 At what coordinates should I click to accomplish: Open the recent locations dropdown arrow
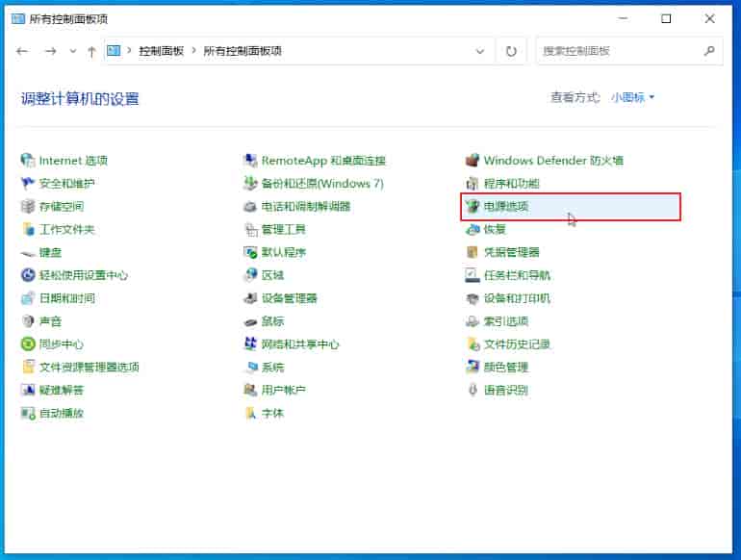click(73, 51)
